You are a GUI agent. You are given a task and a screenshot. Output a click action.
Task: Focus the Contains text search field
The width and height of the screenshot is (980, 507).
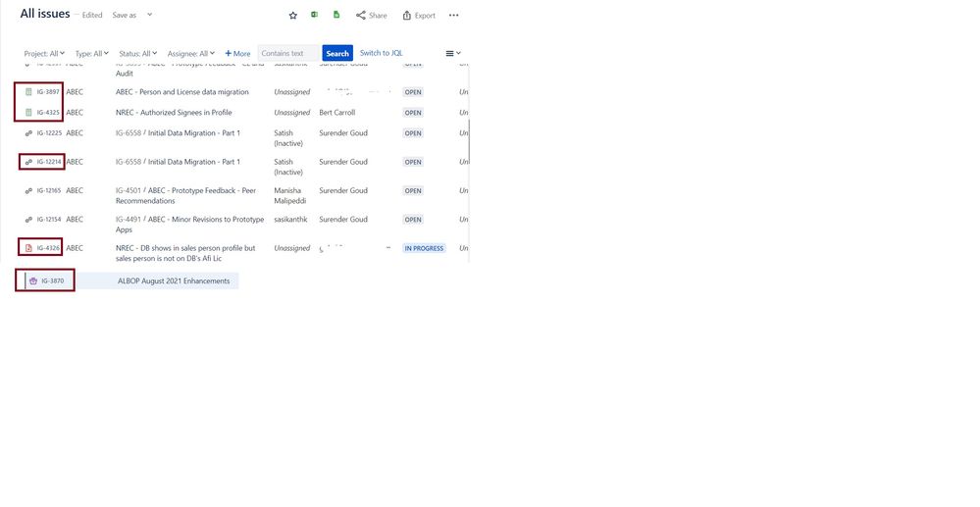click(x=289, y=53)
